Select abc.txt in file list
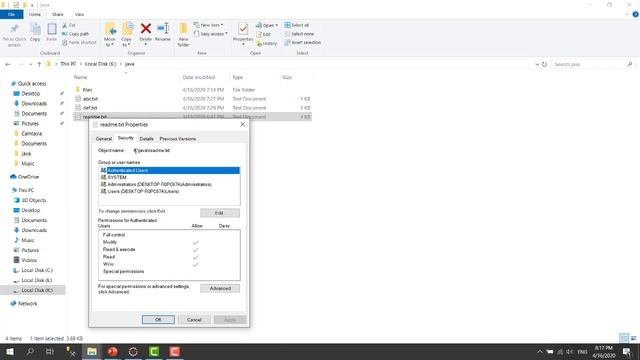This screenshot has height=360, width=640. point(193,99)
